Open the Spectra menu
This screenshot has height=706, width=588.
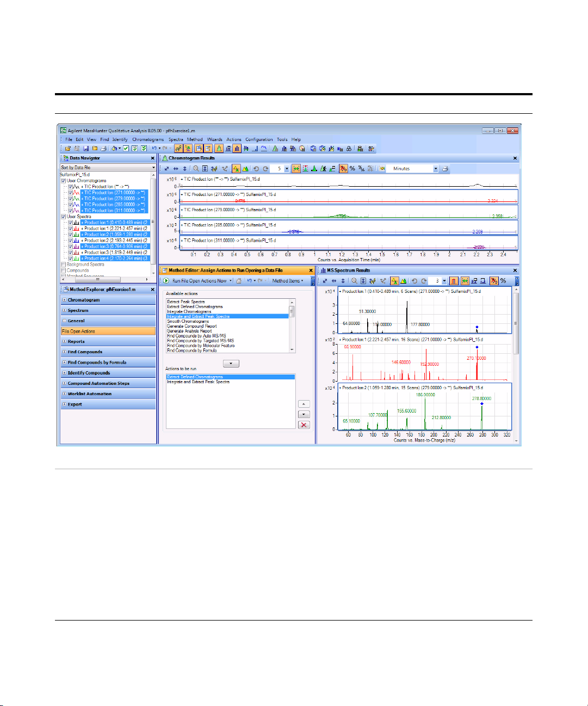pos(176,139)
